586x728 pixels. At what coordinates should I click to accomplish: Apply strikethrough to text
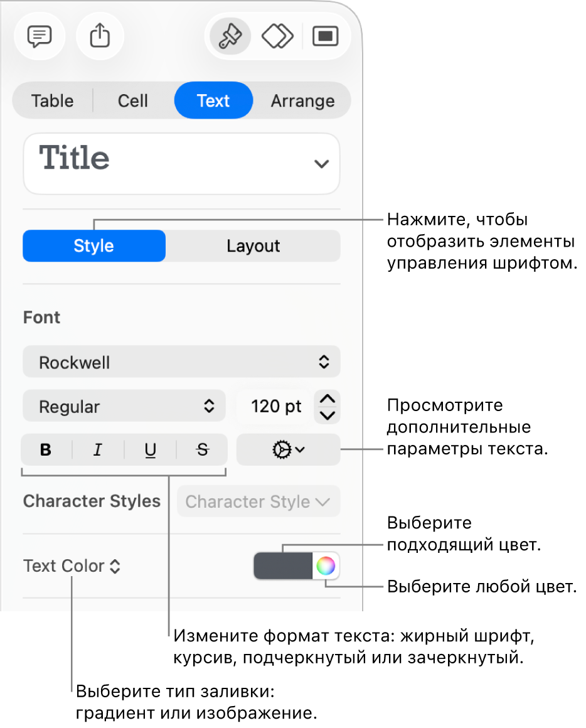click(202, 450)
